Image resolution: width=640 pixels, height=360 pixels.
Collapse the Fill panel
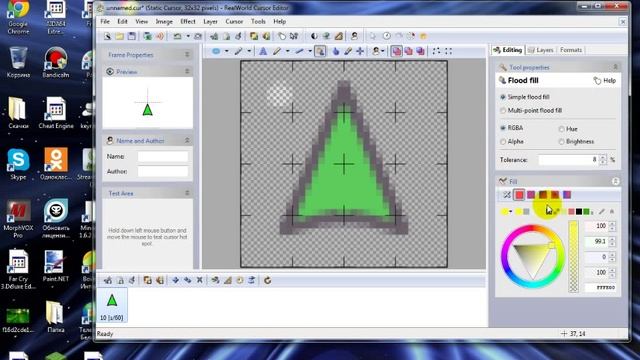click(615, 181)
